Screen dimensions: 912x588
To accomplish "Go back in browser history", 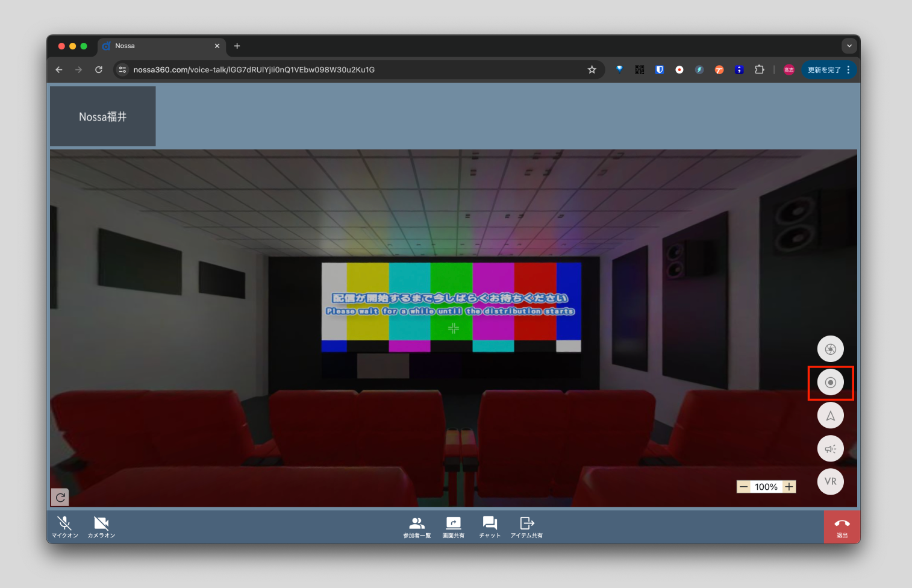I will [59, 70].
